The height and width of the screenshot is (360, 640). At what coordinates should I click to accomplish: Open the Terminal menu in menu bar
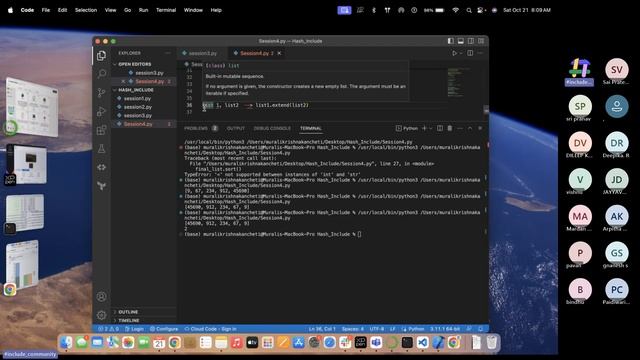pos(166,10)
